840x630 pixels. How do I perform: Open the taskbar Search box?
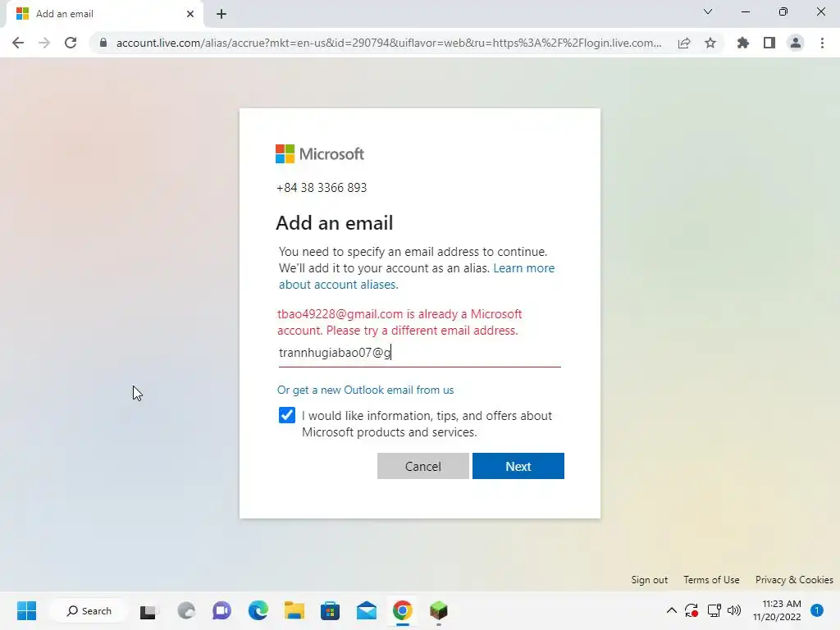click(x=89, y=610)
